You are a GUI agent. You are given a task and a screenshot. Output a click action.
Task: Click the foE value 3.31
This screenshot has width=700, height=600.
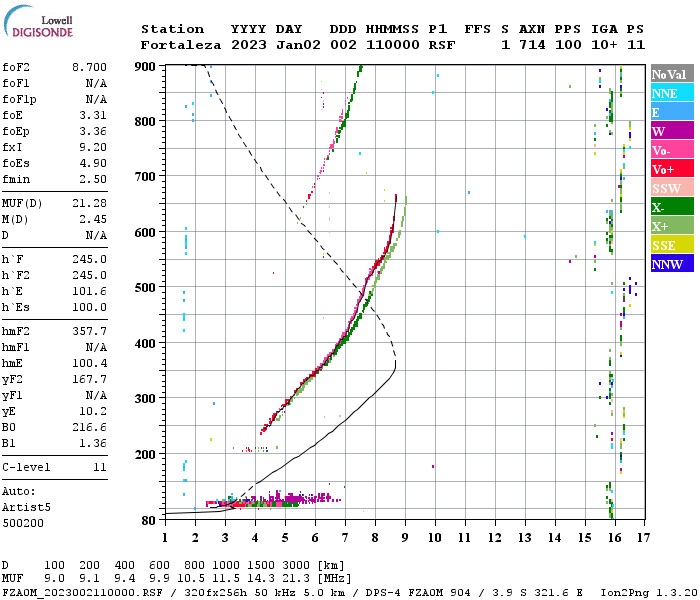pos(93,115)
